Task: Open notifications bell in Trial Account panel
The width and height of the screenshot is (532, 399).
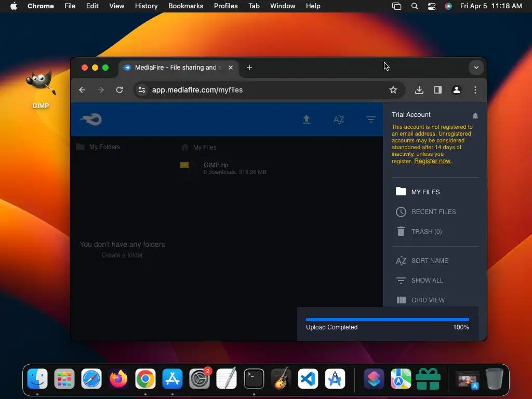Action: pos(475,116)
